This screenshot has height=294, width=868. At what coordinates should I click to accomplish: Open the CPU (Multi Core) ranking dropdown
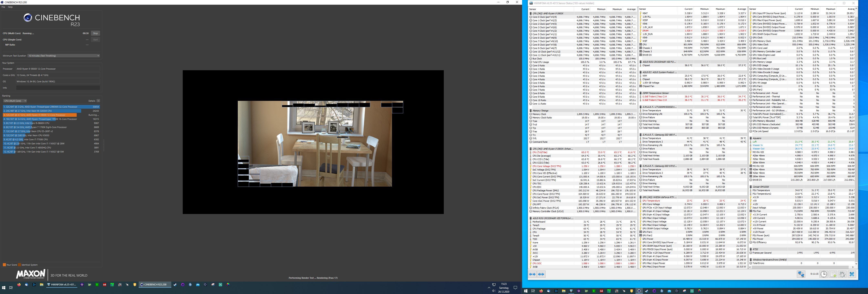(15, 101)
